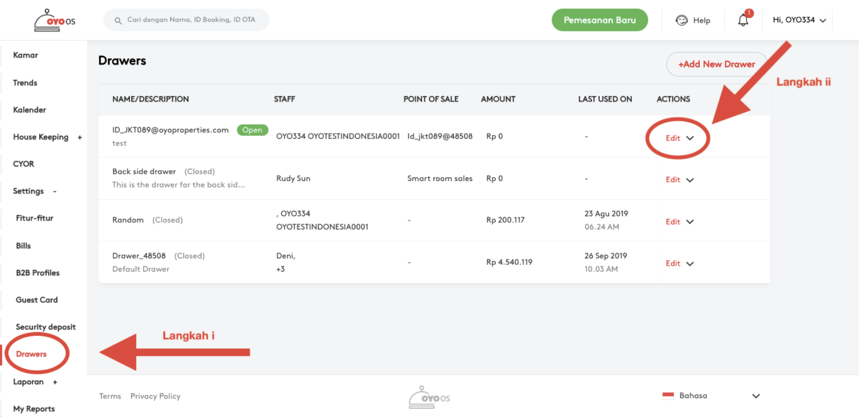The width and height of the screenshot is (868, 417).
Task: Open action chevron for Random drawer
Action: 690,222
